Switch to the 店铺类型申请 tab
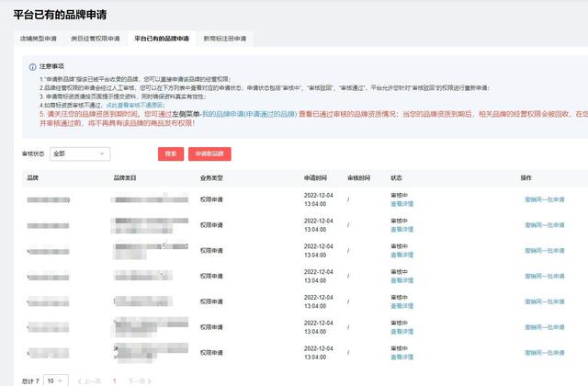588x386 pixels. tap(39, 39)
